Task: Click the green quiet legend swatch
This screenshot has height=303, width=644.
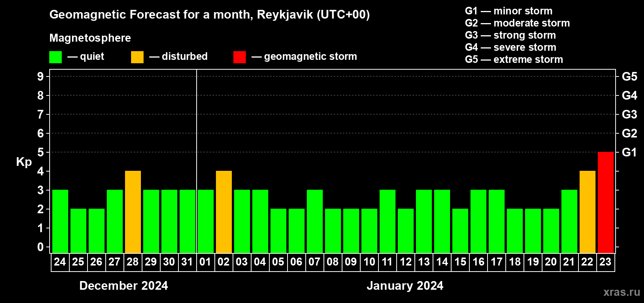Action: click(x=55, y=57)
